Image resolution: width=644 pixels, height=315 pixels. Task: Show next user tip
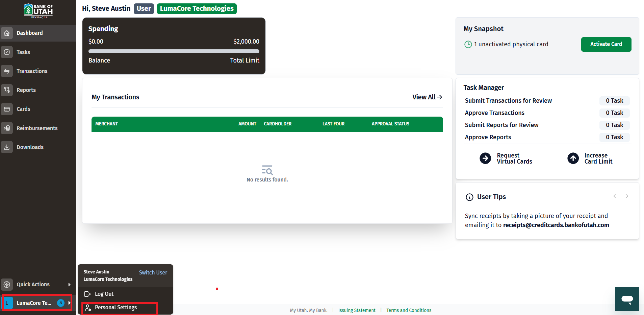pyautogui.click(x=627, y=196)
